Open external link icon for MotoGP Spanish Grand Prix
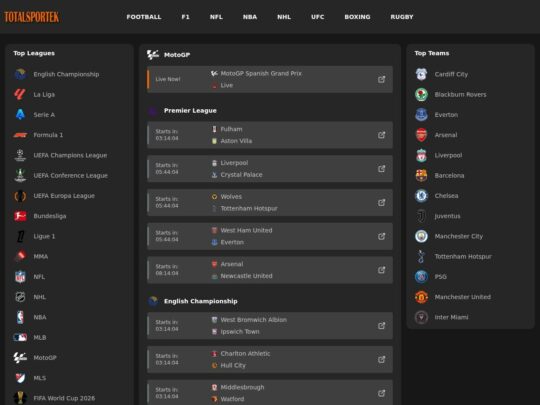Screen dimensions: 540x405 (381, 79)
